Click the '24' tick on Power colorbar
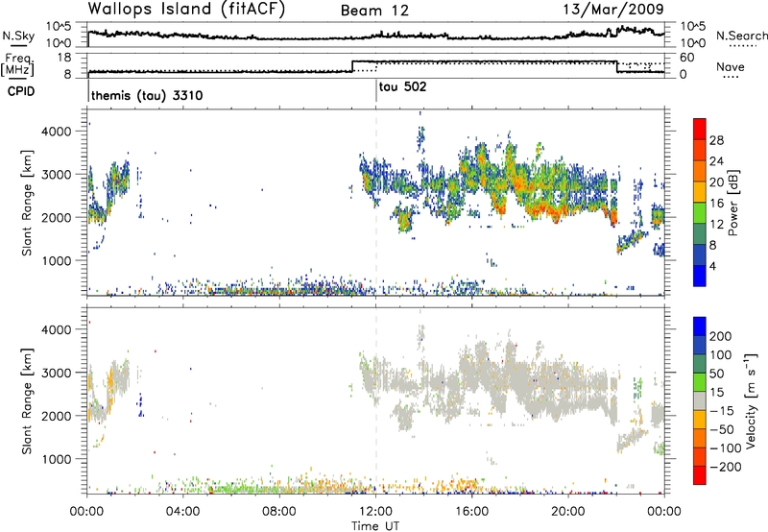768x532 pixels. 716,161
